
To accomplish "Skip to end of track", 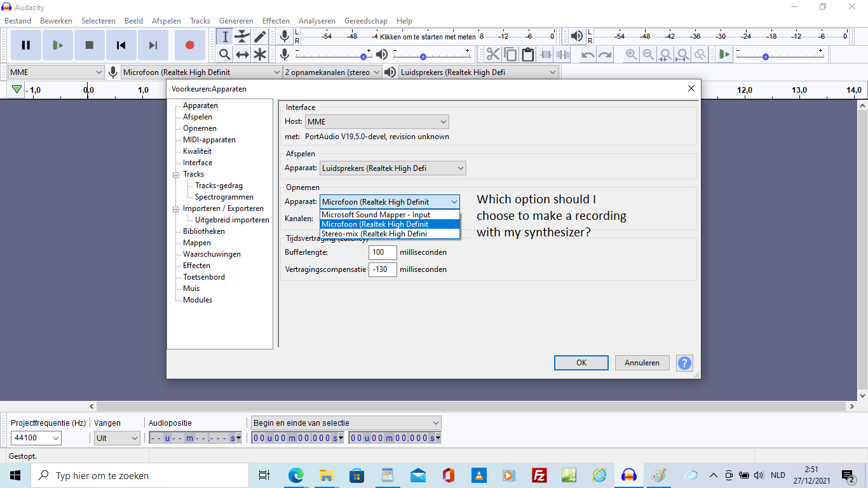I will tap(153, 45).
